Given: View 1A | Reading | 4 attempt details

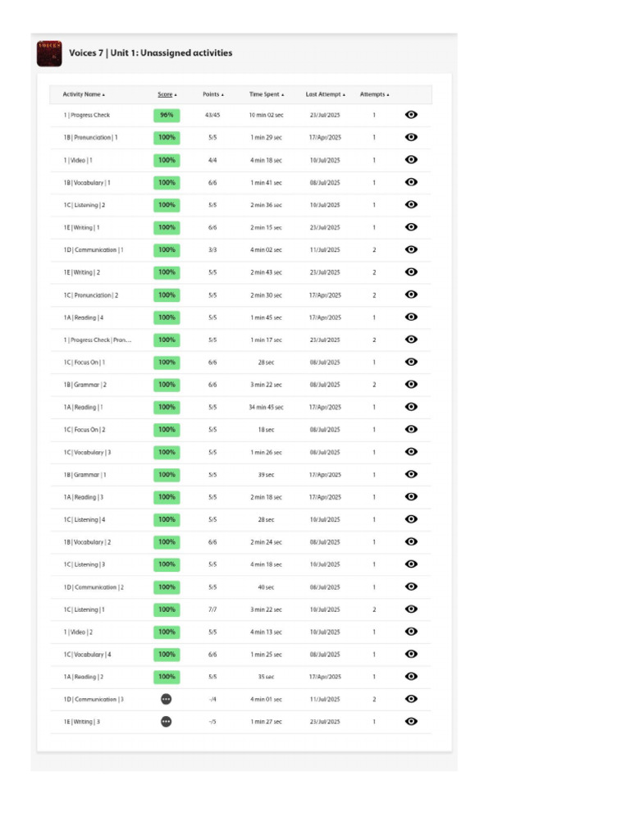Looking at the screenshot, I should tap(411, 317).
